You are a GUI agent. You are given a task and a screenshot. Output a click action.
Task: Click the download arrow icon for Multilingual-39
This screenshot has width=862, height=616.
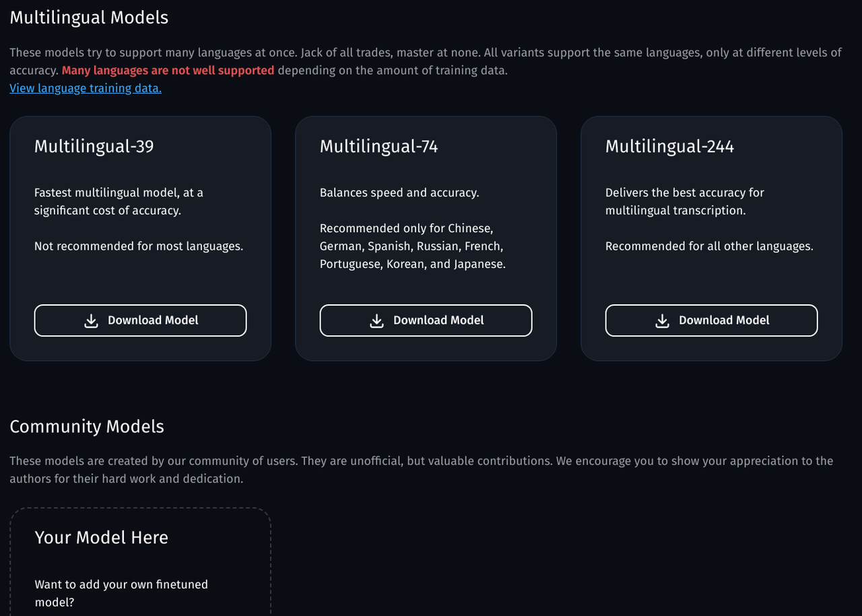[91, 320]
